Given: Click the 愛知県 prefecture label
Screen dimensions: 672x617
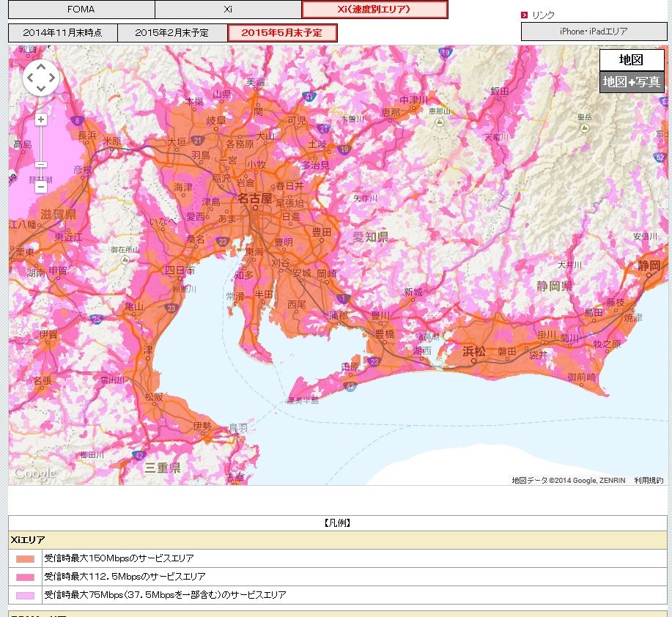Looking at the screenshot, I should click(x=371, y=237).
